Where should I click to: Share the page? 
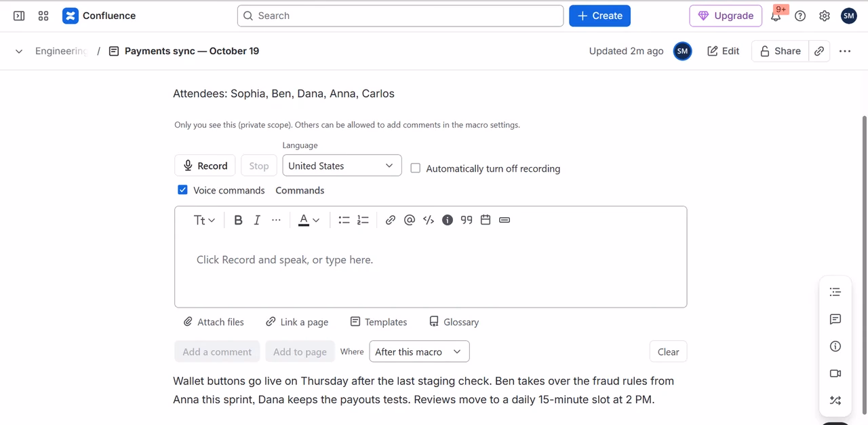(x=780, y=51)
